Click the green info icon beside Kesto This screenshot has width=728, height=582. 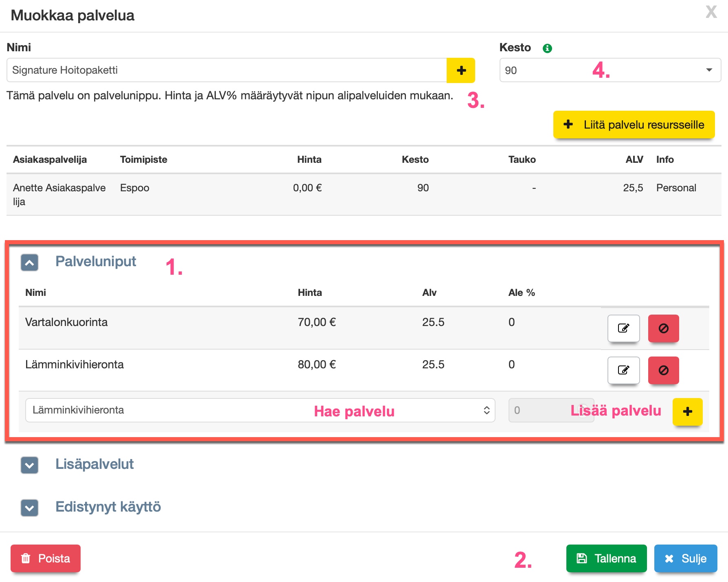[547, 48]
